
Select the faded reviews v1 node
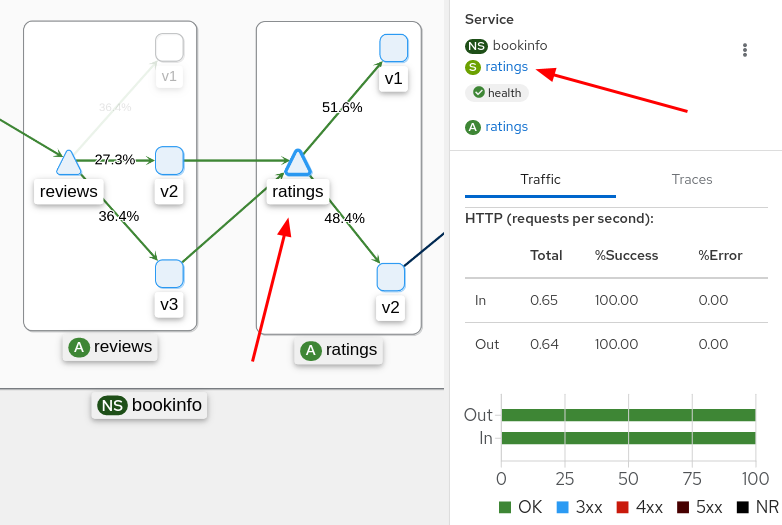[x=169, y=47]
